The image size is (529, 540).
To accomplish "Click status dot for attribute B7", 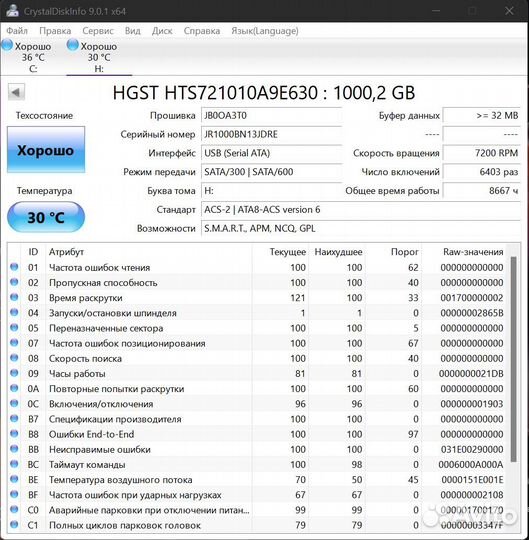I will (x=14, y=418).
